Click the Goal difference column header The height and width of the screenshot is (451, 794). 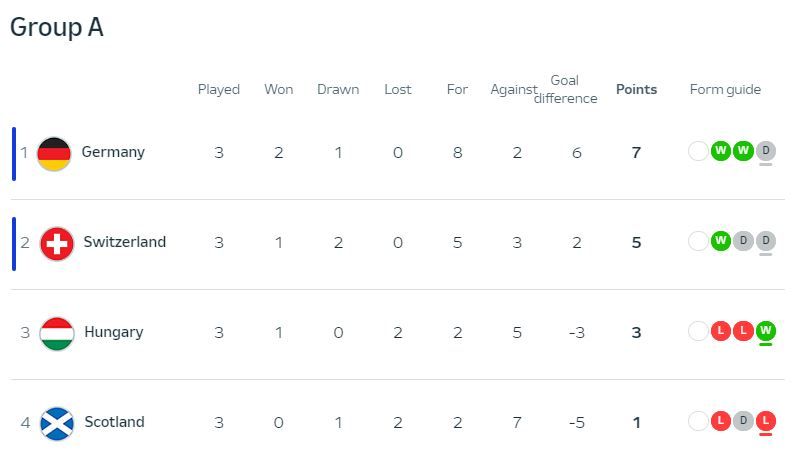click(x=565, y=89)
